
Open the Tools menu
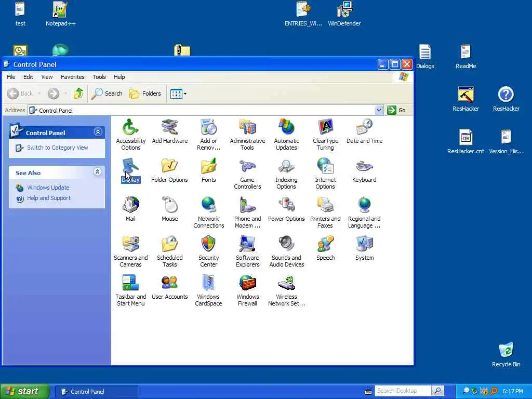pyautogui.click(x=99, y=77)
